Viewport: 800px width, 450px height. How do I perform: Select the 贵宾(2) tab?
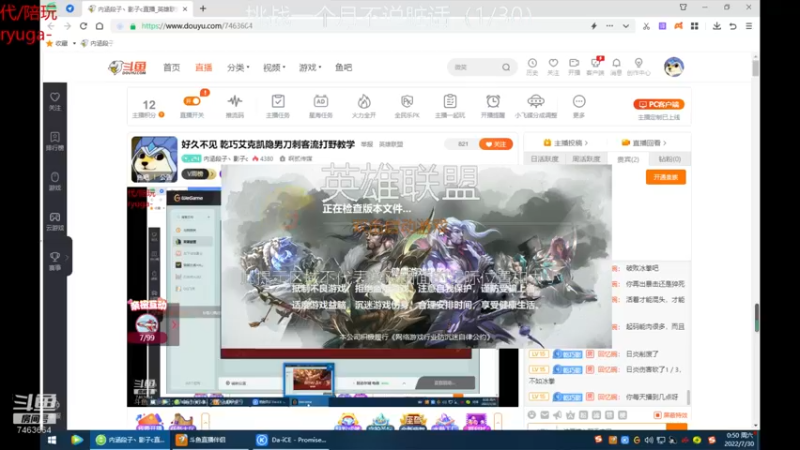[628, 159]
